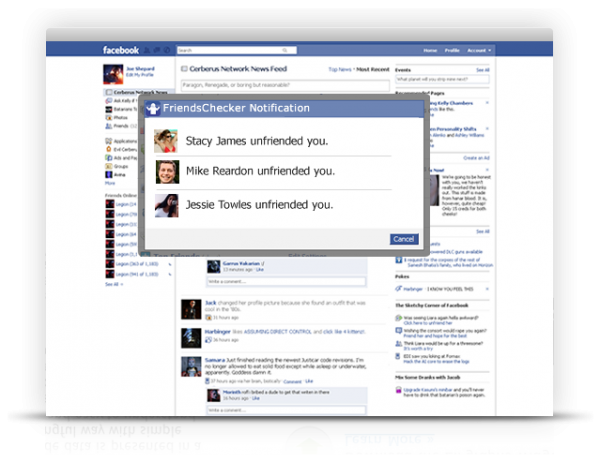Screen dimensions: 600x461
Task: Click the 'Friend her and hope for the best' link
Action: 435,336
